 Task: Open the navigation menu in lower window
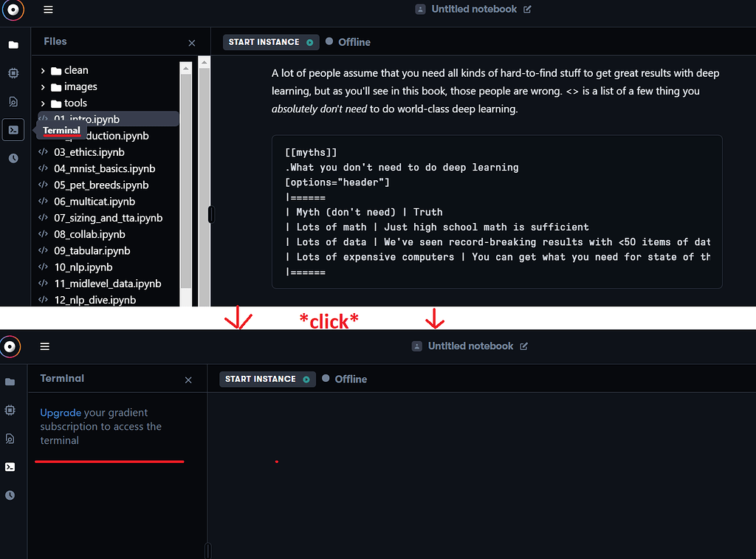pos(44,346)
